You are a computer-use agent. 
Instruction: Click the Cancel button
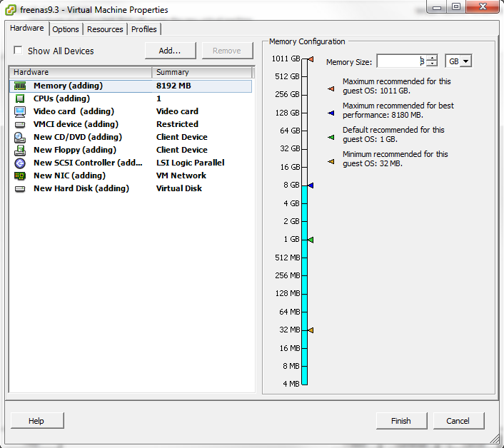[458, 421]
